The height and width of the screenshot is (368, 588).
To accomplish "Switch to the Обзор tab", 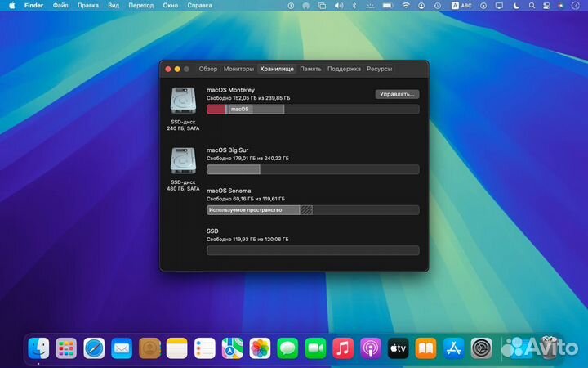I will [x=207, y=69].
